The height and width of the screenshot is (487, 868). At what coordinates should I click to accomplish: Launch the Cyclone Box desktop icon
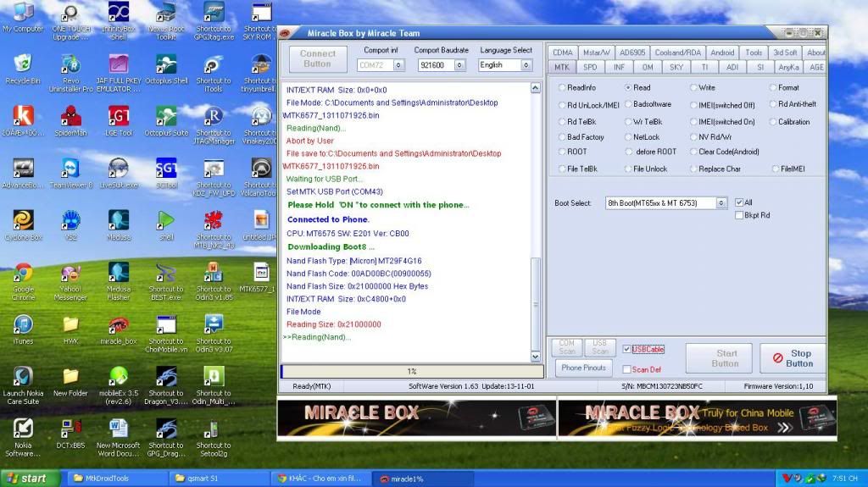(x=23, y=225)
